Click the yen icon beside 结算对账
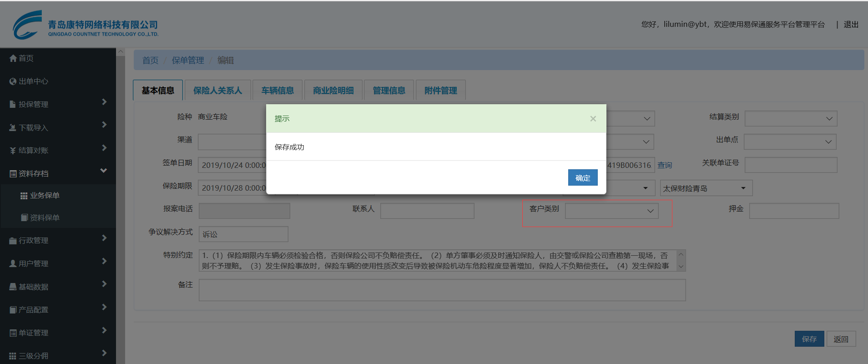The width and height of the screenshot is (868, 364). click(x=13, y=151)
